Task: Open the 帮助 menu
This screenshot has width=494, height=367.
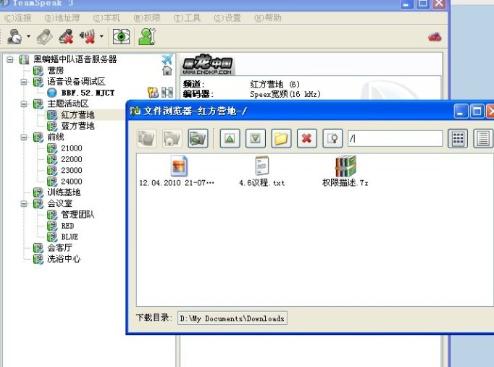Action: click(x=268, y=18)
